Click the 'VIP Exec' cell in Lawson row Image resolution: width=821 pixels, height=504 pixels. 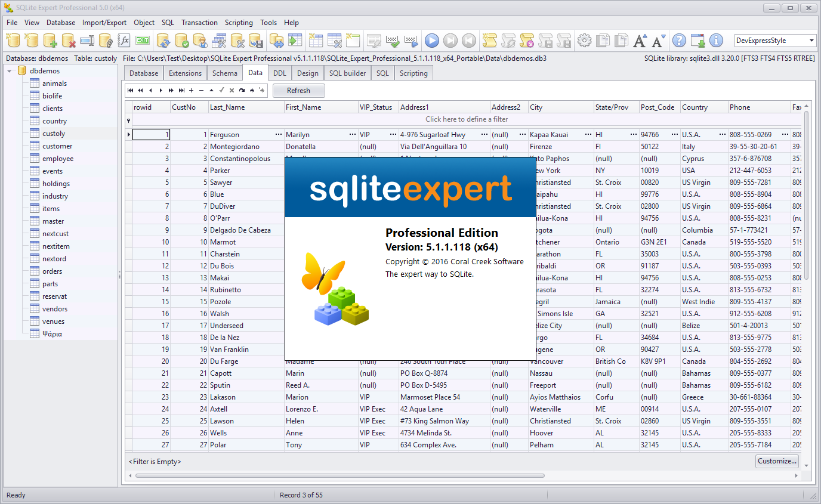tap(378, 421)
